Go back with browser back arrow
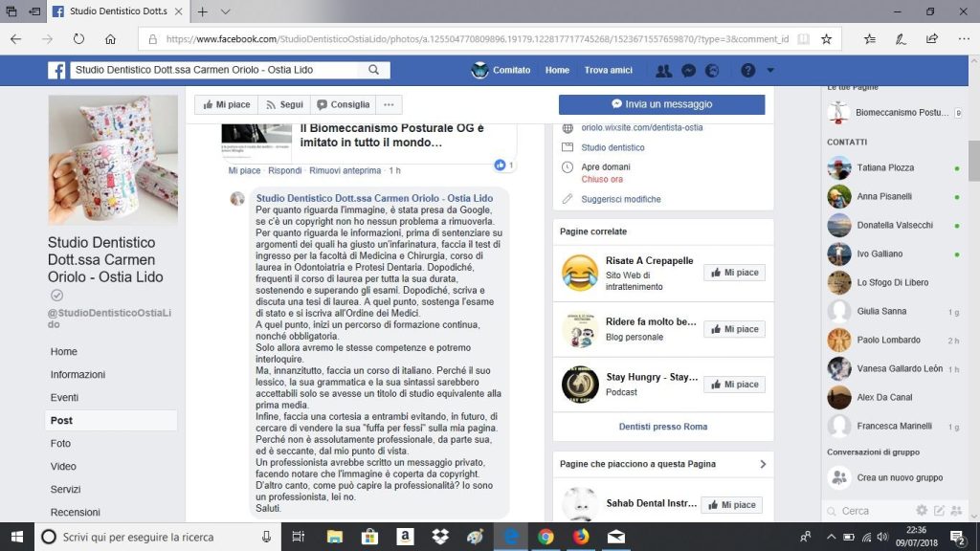This screenshot has width=980, height=551. (x=16, y=38)
